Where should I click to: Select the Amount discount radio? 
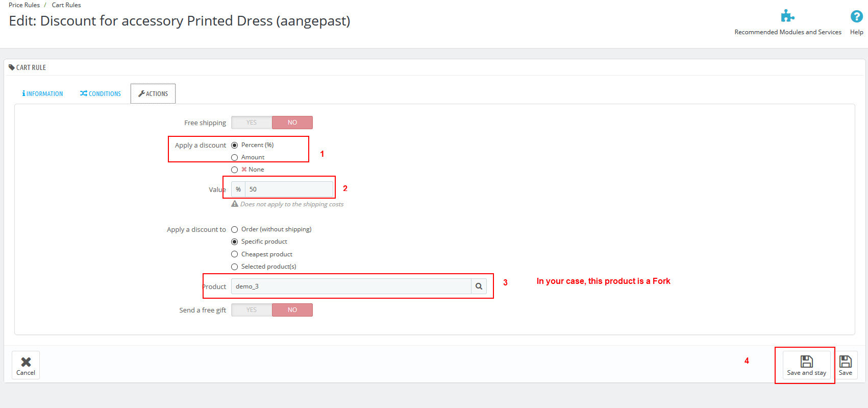(x=235, y=158)
